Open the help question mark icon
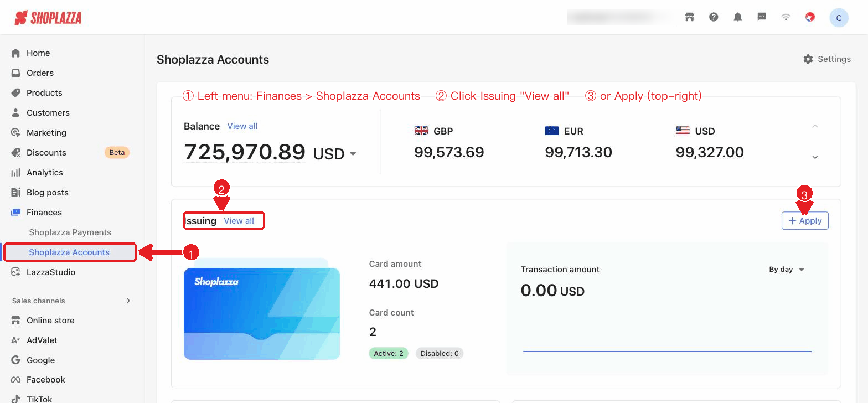This screenshot has height=403, width=868. (714, 17)
